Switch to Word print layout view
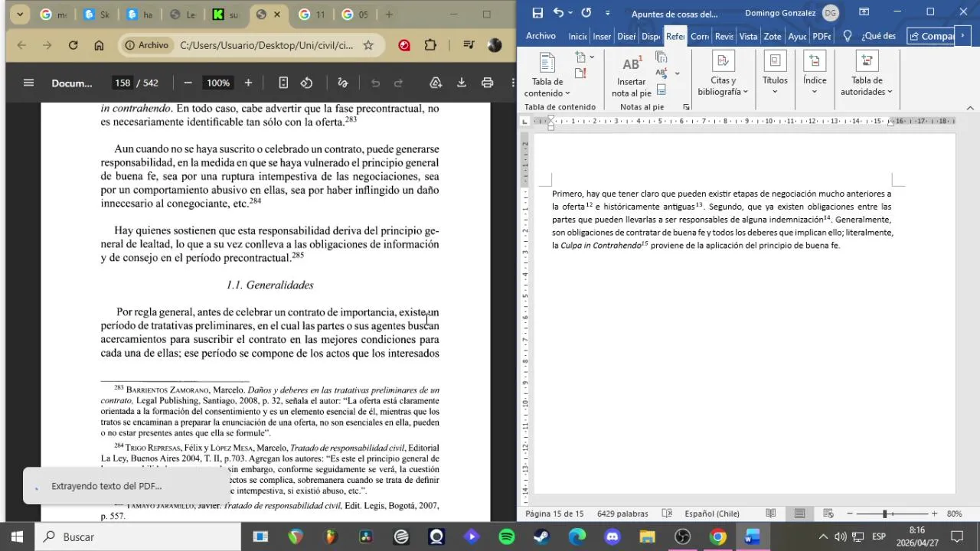 point(799,514)
